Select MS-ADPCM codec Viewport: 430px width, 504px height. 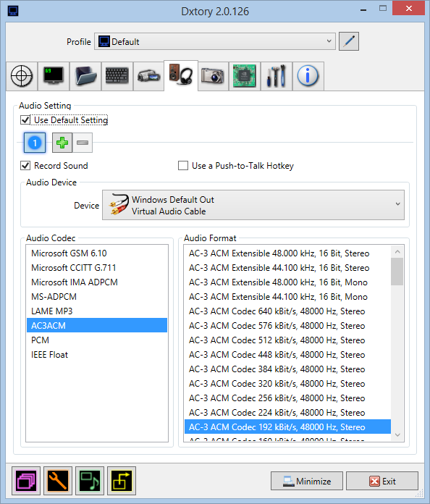97,297
